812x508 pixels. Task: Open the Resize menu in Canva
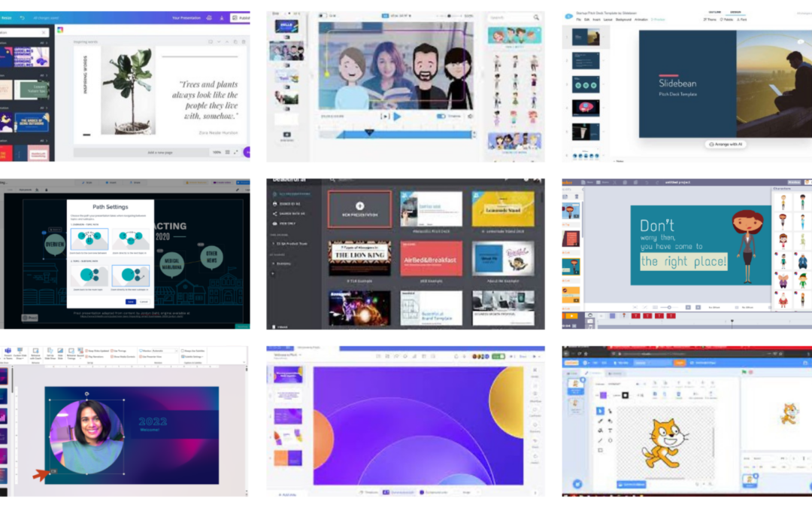click(x=6, y=17)
